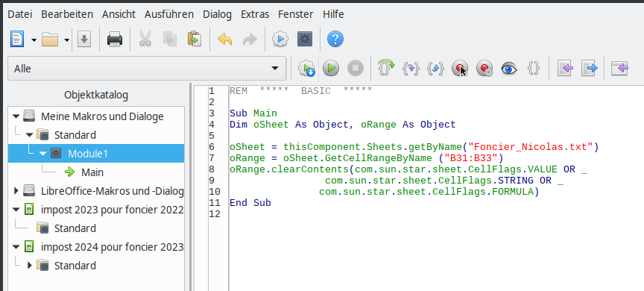Click the Procedure Step icon
The height and width of the screenshot is (291, 644).
385,67
